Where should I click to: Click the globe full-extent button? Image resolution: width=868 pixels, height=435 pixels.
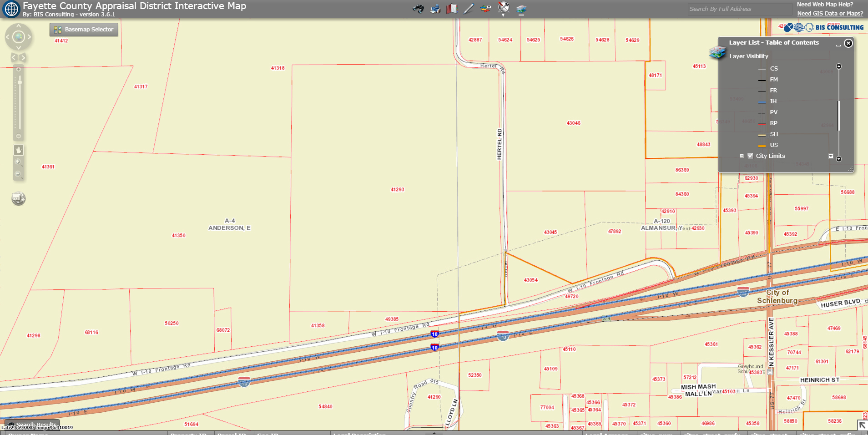click(19, 37)
